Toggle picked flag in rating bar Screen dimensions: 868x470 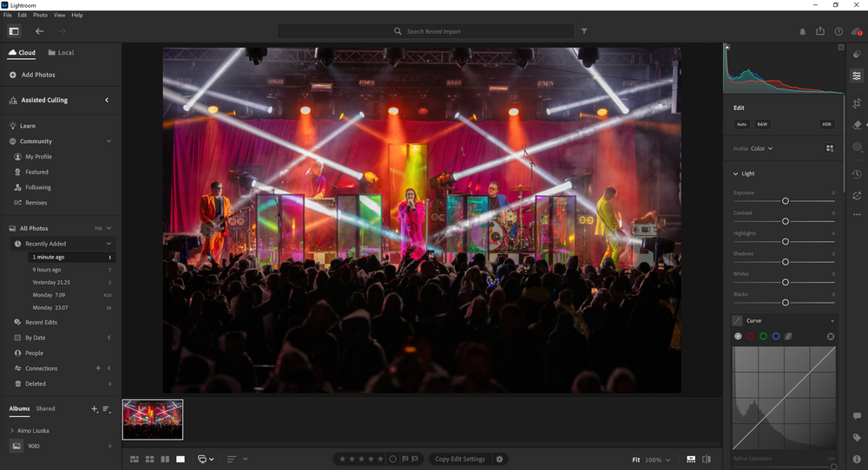point(405,459)
